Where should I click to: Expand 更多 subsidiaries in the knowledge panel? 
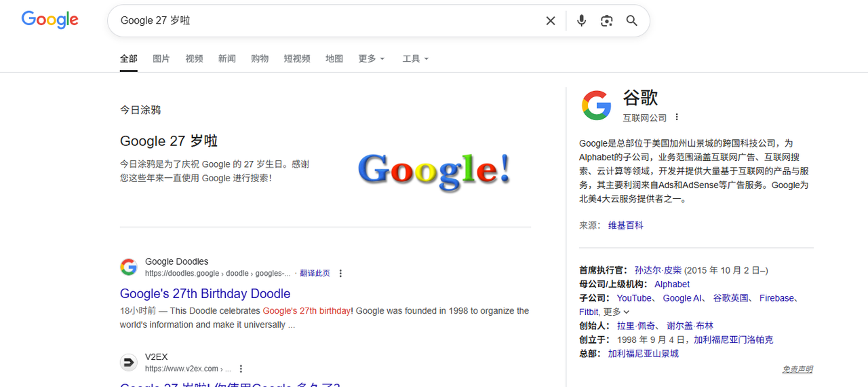coord(616,312)
